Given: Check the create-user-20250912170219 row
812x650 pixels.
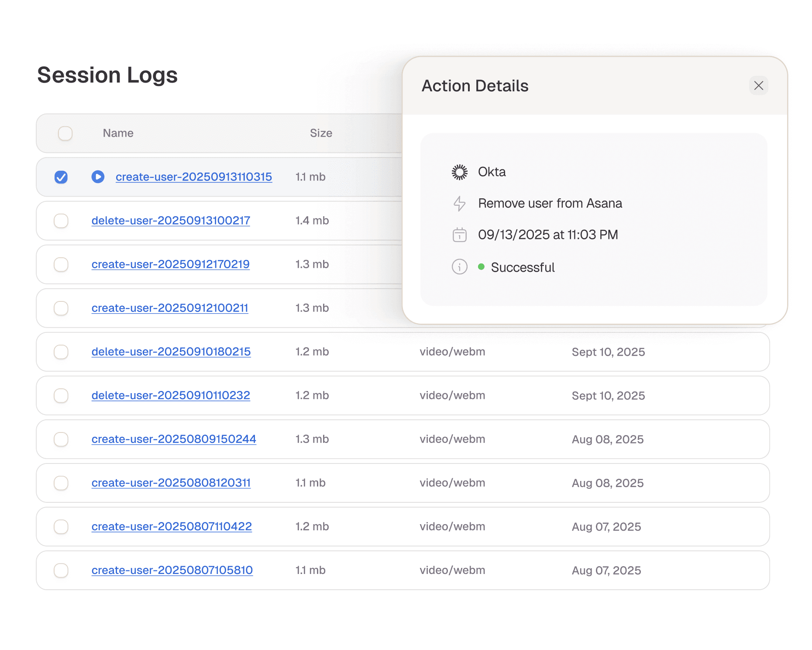Looking at the screenshot, I should coord(61,264).
